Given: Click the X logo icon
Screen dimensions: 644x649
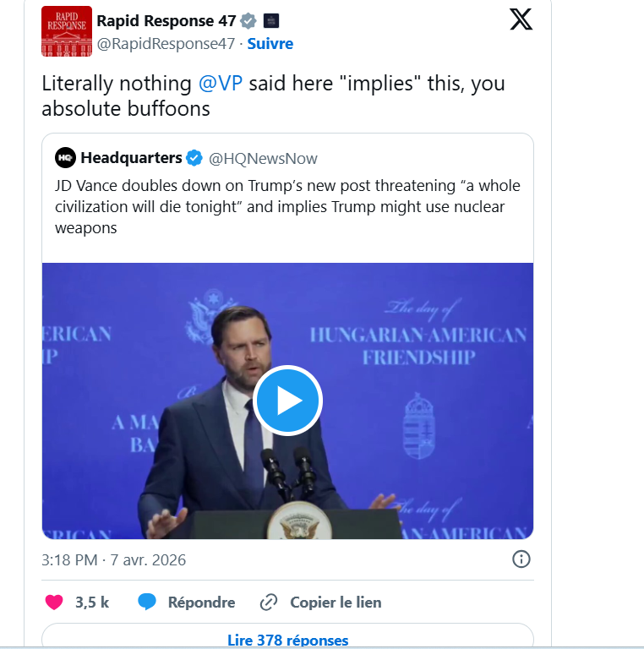Looking at the screenshot, I should 521,20.
